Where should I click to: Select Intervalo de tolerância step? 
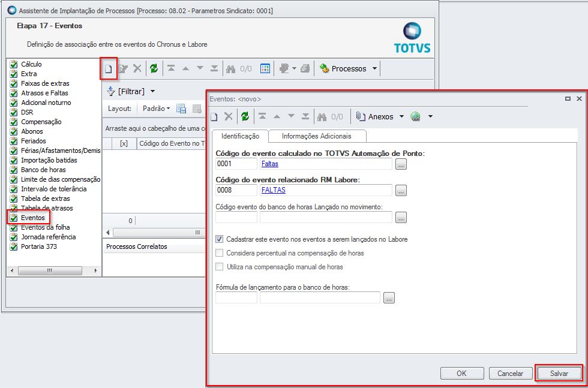53,188
